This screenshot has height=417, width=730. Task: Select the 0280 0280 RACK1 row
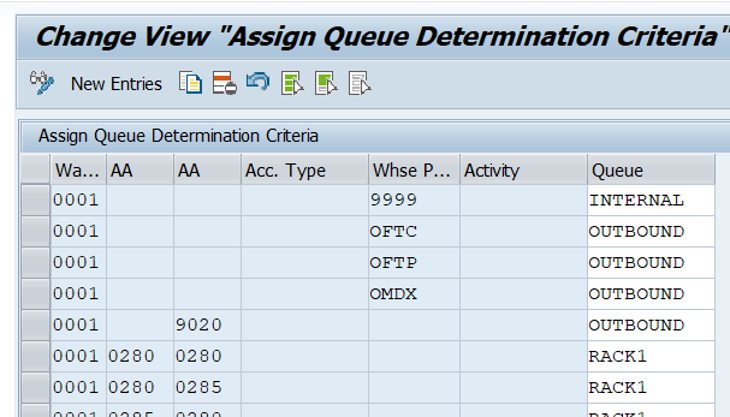click(x=35, y=356)
